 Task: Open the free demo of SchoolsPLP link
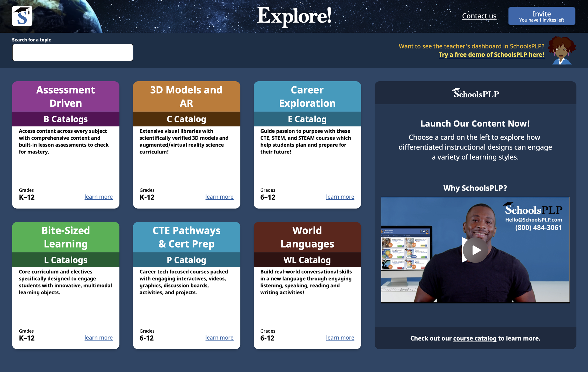491,55
